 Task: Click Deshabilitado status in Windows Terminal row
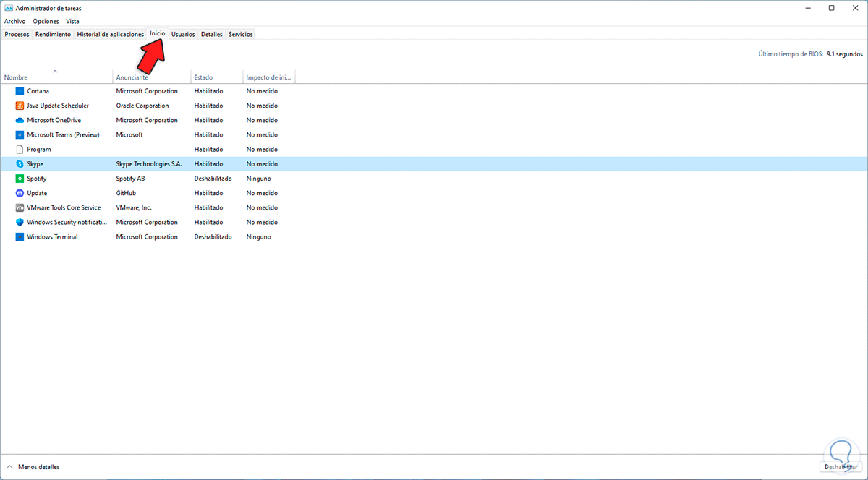[x=213, y=236]
